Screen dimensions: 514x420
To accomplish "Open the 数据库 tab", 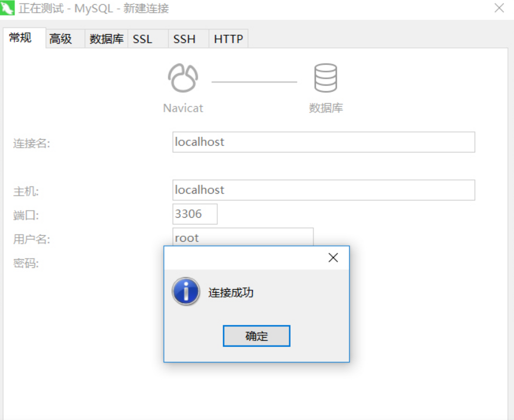I will [106, 38].
